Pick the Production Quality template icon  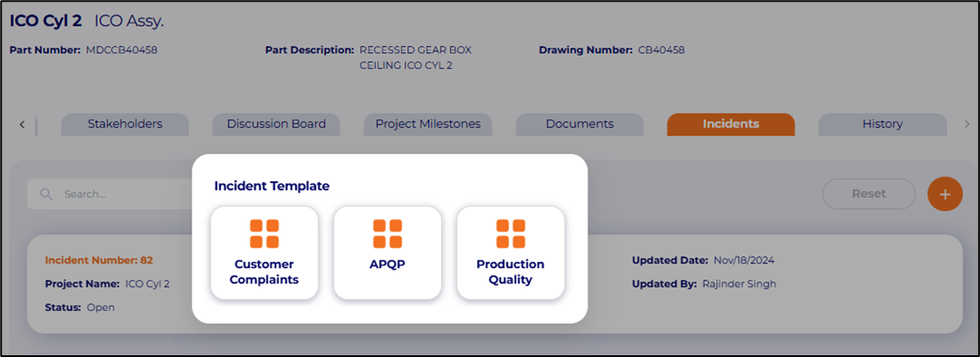(x=510, y=234)
